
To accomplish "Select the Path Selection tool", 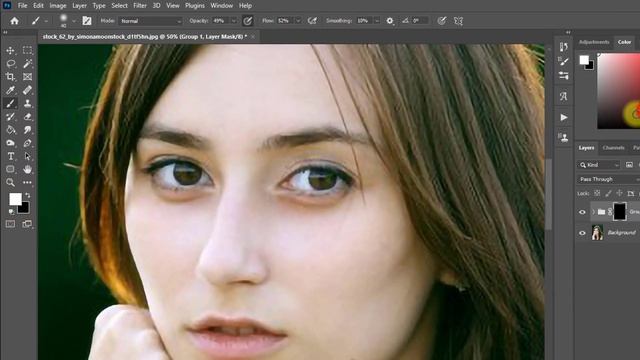I will pyautogui.click(x=27, y=156).
